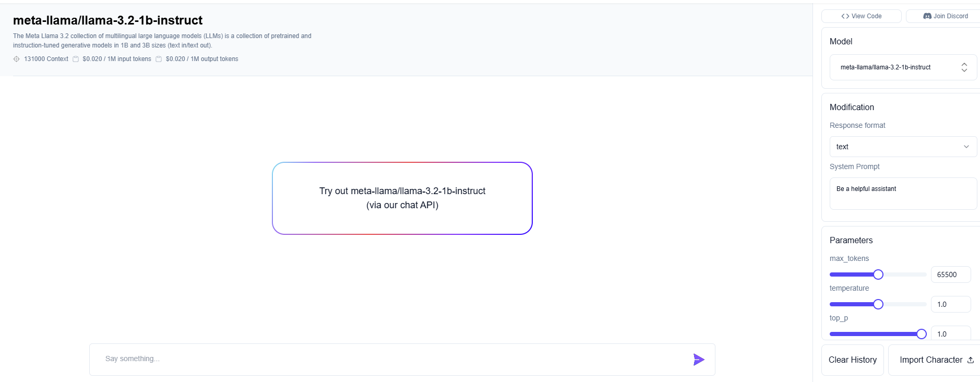The height and width of the screenshot is (382, 980).
Task: Click the 131000 Context text
Action: pos(46,59)
